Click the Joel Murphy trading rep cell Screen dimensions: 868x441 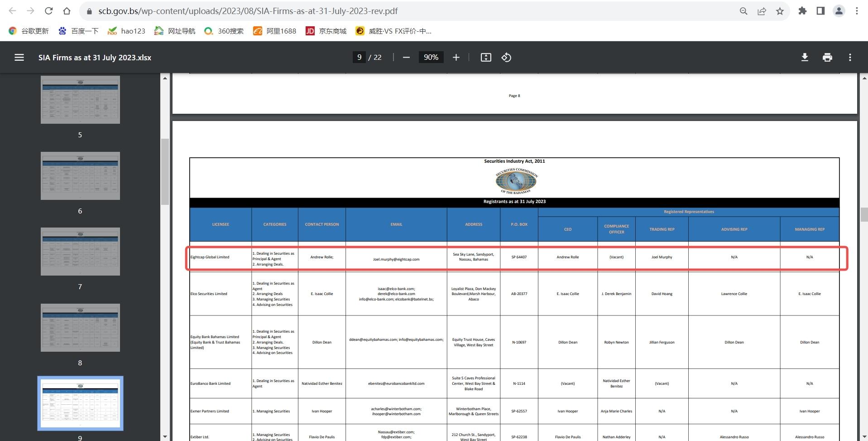(x=662, y=257)
